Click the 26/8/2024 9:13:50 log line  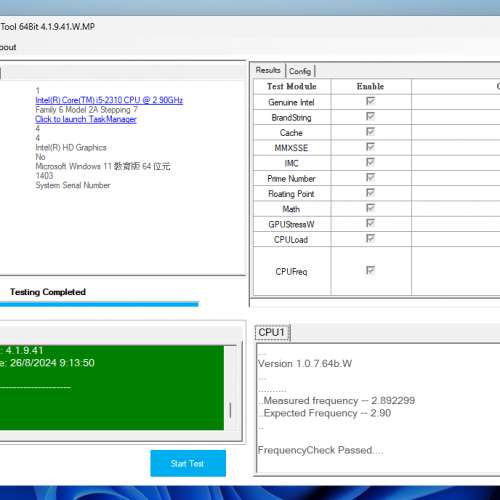point(47,363)
